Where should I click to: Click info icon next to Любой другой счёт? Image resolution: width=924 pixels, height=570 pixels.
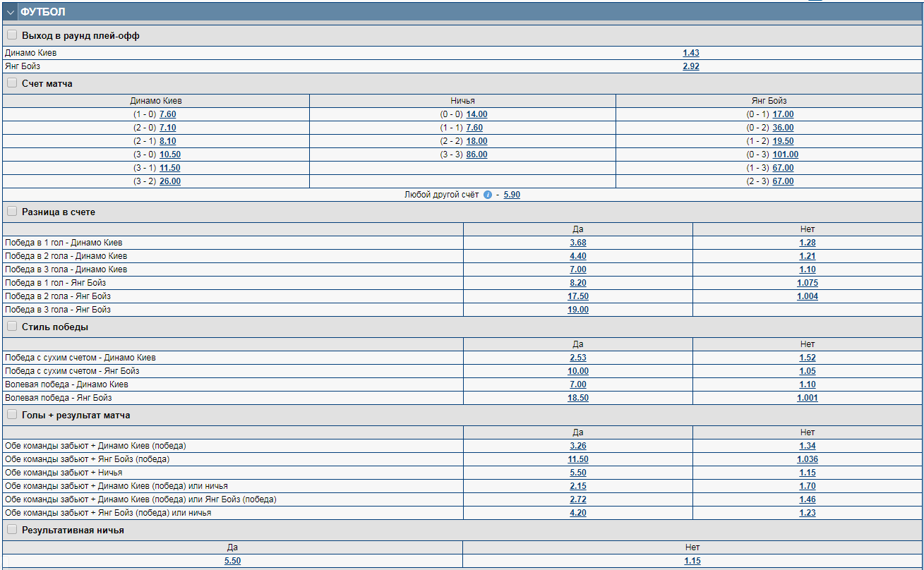(x=488, y=195)
